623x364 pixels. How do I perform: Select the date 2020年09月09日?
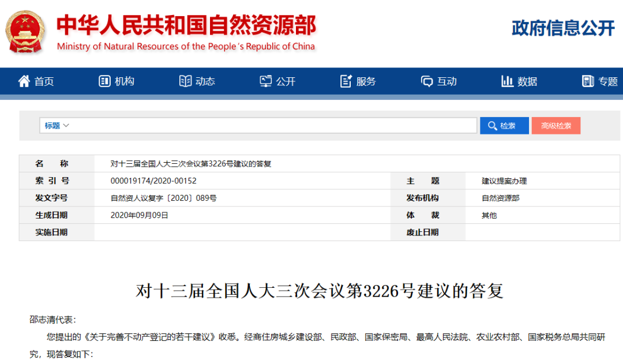139,215
